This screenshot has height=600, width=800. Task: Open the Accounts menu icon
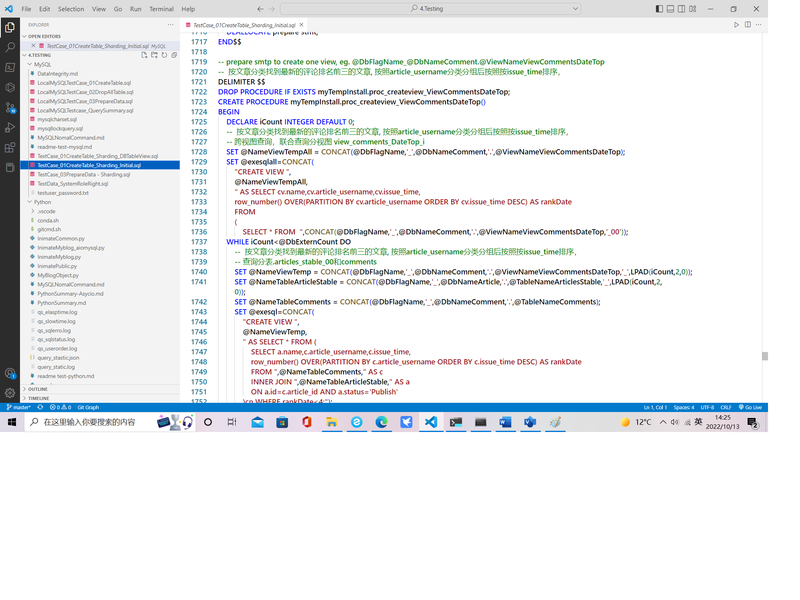pos(10,373)
